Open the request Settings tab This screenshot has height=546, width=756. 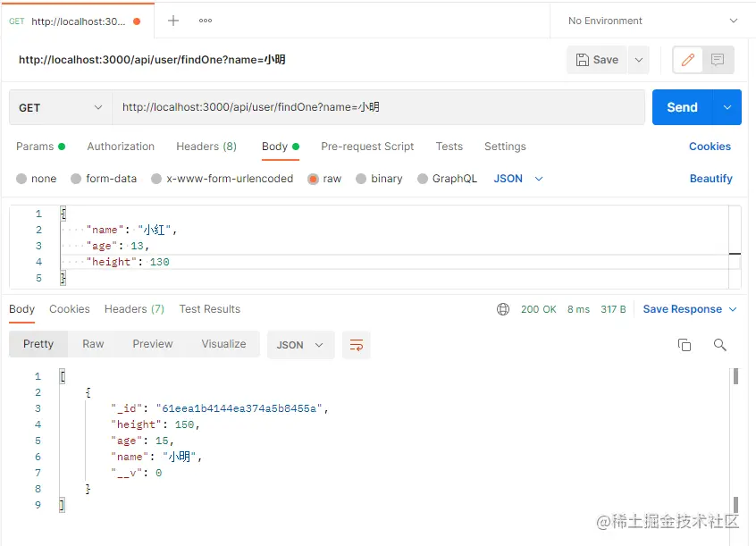505,147
